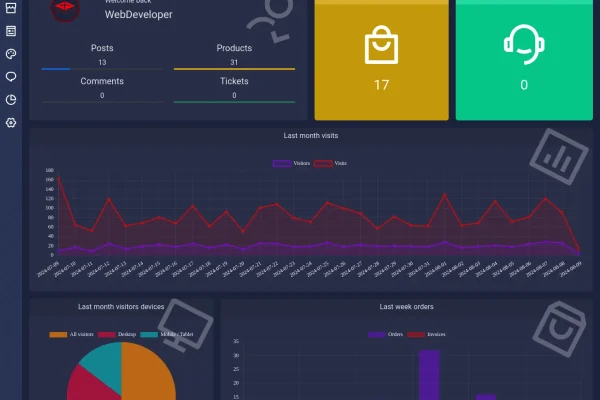Click the headset support icon on green card

tap(524, 44)
